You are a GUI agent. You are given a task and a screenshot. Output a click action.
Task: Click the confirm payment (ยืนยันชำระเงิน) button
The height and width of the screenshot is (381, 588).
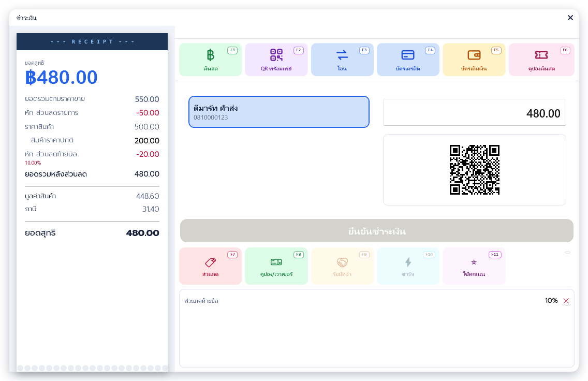376,231
